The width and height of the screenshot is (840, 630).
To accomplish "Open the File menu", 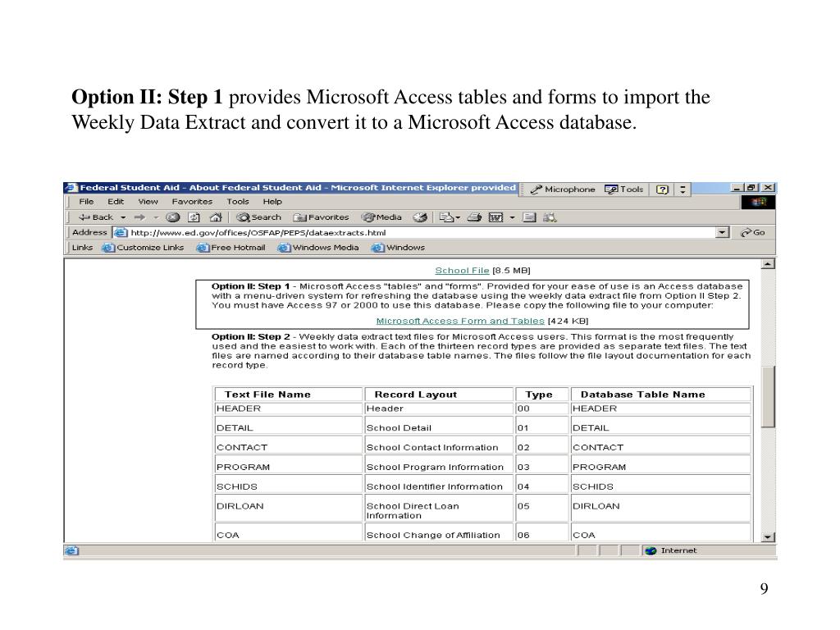I will click(x=86, y=202).
